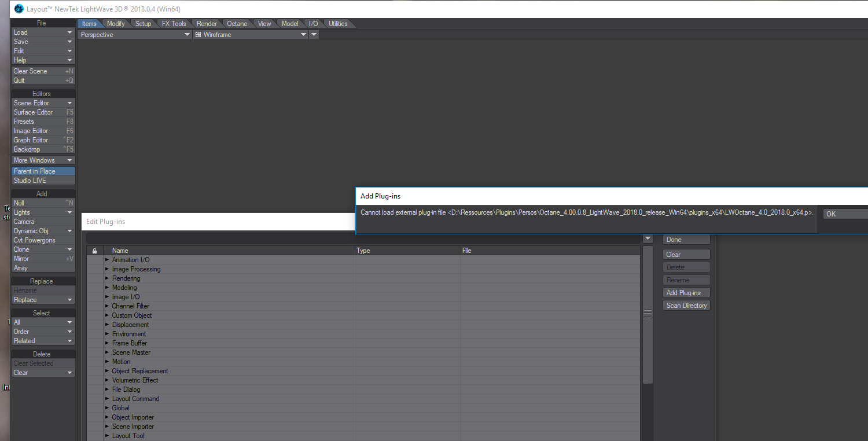Select the Displacement row
Viewport: 868px width, 441px height.
[x=363, y=325]
